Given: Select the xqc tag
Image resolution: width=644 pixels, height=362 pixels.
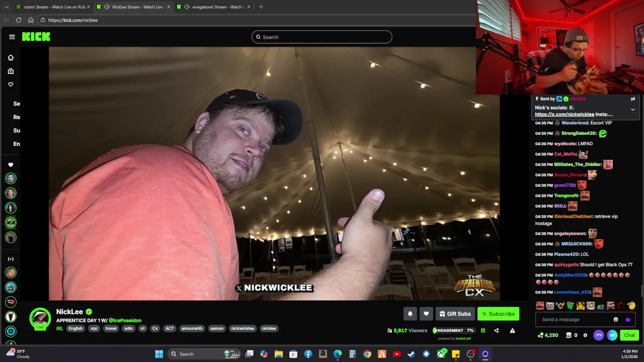Looking at the screenshot, I should point(94,328).
